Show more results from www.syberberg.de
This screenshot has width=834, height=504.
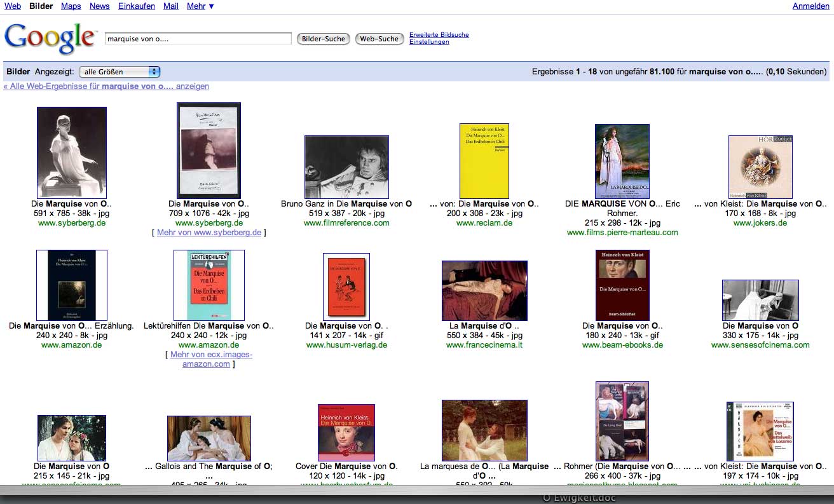pyautogui.click(x=209, y=233)
